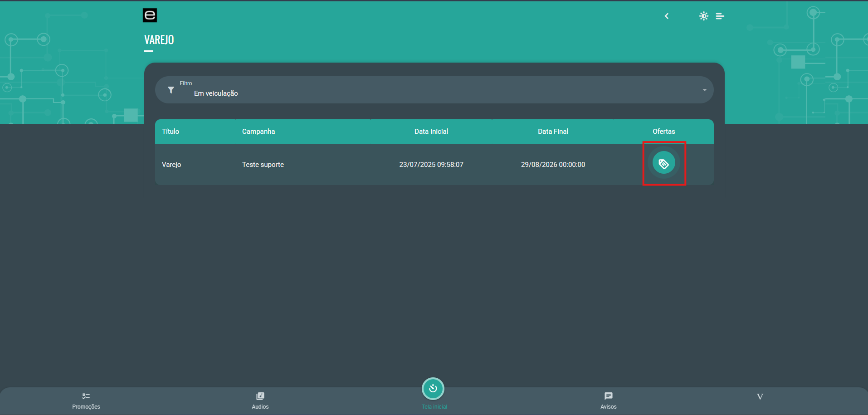868x415 pixels.
Task: Select the 'Teste suporte' campaign cell
Action: 263,165
